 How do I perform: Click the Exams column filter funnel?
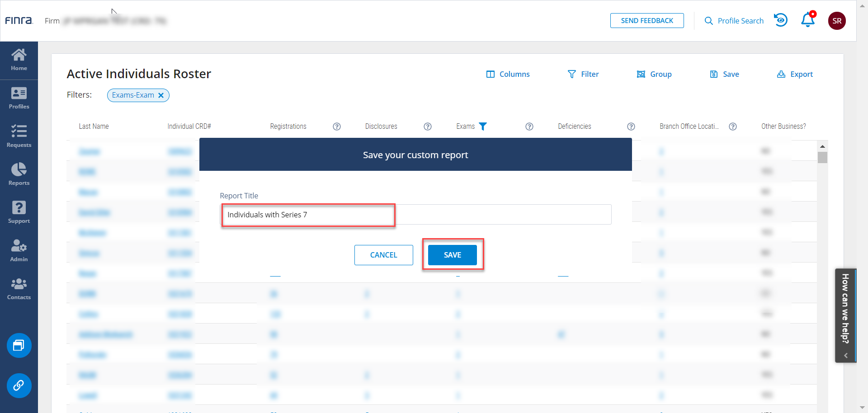click(x=483, y=127)
